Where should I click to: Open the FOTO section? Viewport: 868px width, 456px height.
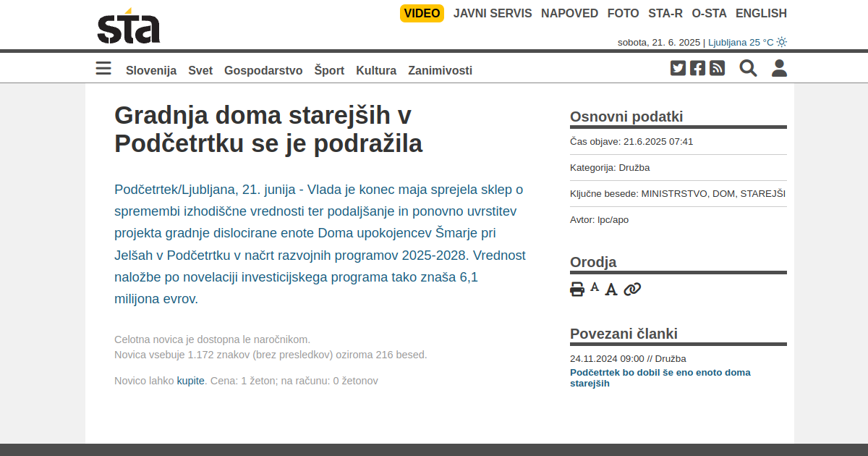point(623,13)
